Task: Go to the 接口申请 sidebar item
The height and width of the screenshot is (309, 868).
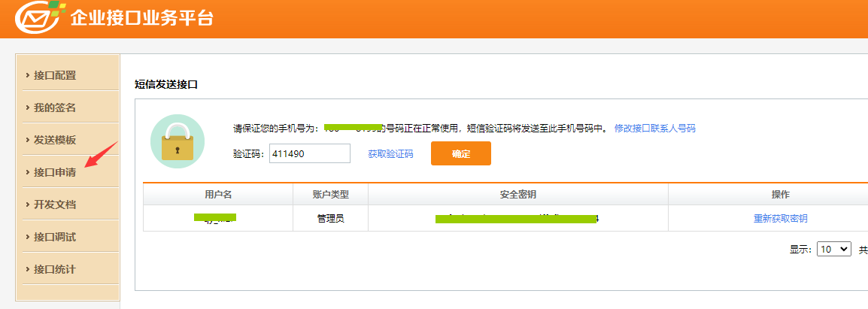Action: pos(55,172)
